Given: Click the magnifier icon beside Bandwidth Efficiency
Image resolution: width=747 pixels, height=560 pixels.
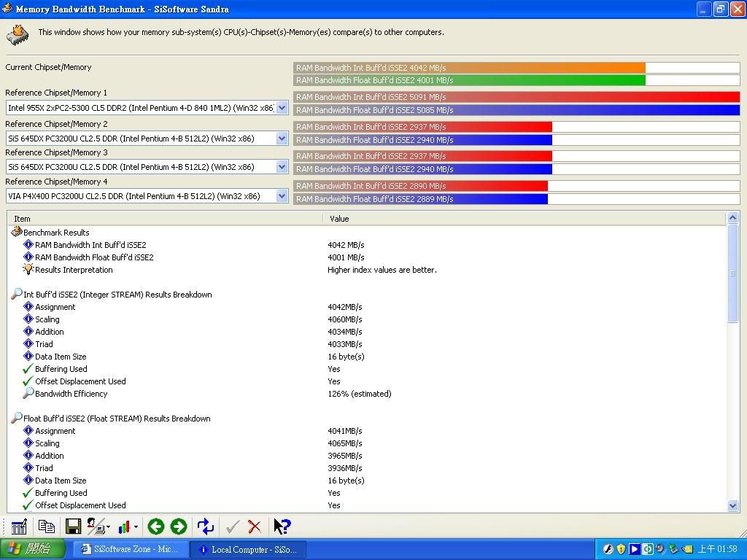Looking at the screenshot, I should coord(28,393).
